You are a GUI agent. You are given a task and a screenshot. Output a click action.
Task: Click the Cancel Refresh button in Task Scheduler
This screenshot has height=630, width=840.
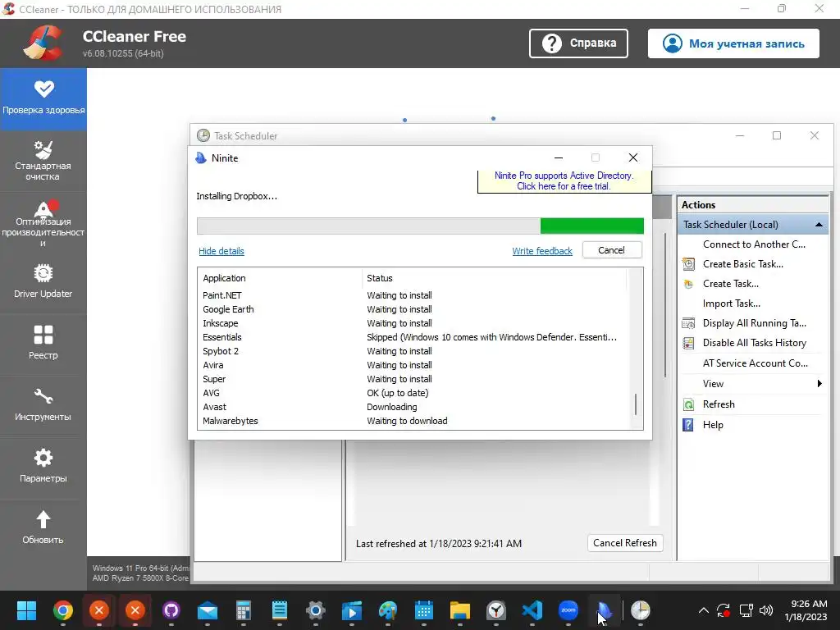[624, 543]
